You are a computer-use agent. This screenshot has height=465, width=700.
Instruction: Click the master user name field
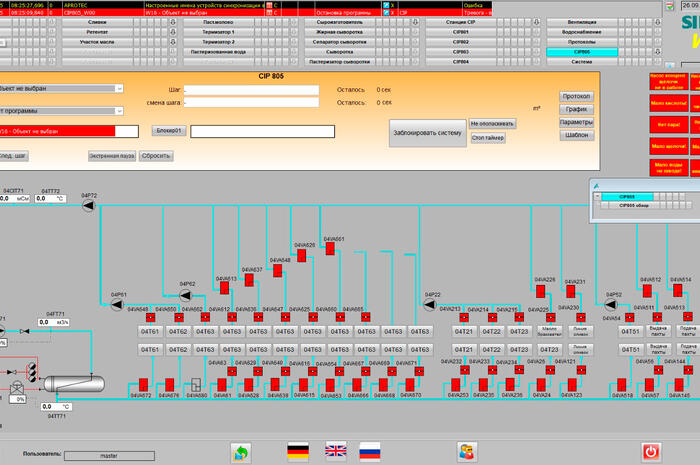tap(109, 456)
